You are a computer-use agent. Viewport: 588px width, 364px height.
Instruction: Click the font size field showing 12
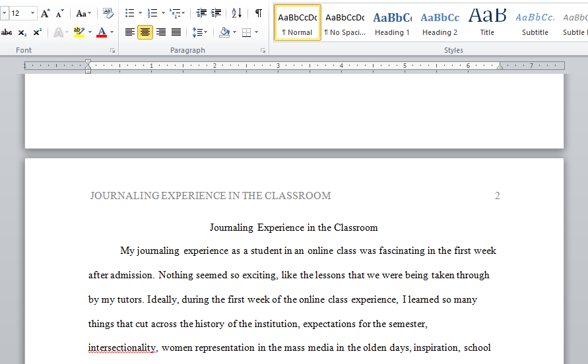(18, 13)
